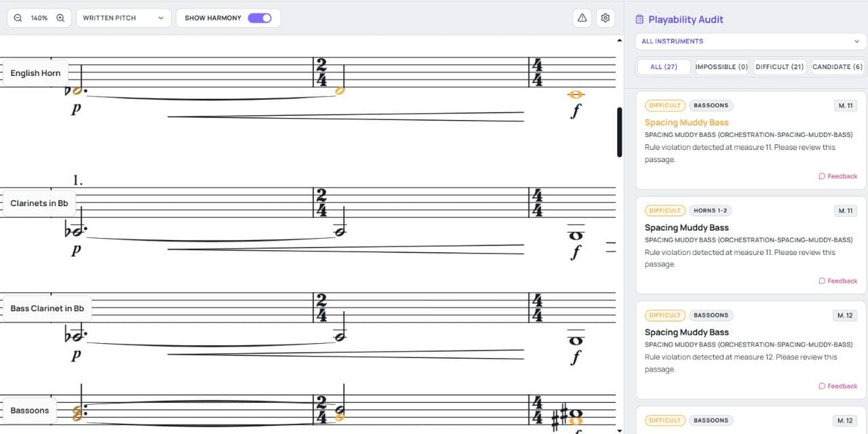868x434 pixels.
Task: Click Feedback icon on Bassoons M. 11 card
Action: tap(822, 176)
